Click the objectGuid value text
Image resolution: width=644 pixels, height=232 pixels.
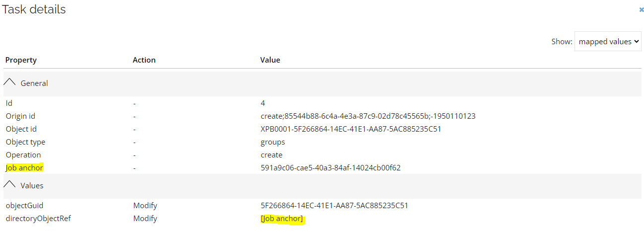pyautogui.click(x=334, y=206)
